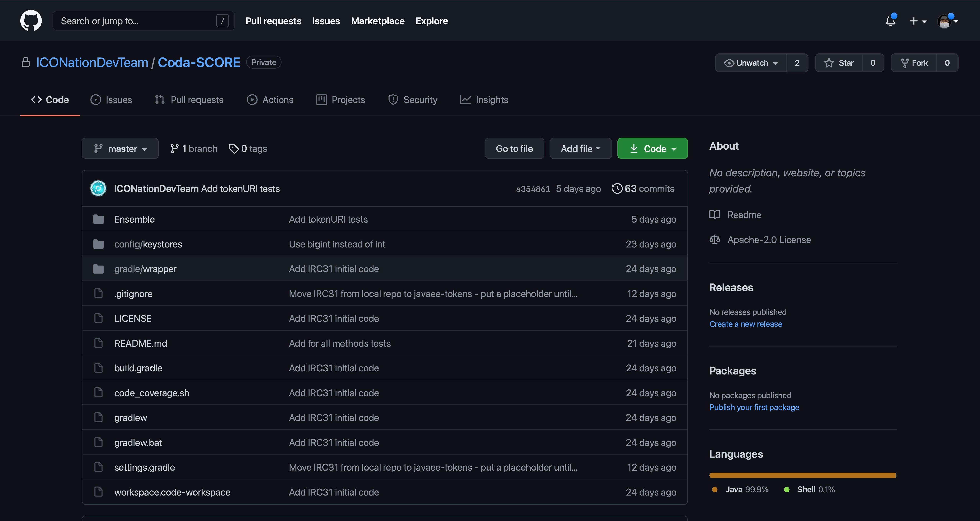The image size is (980, 521).
Task: Switch to the Actions tab
Action: coord(270,100)
